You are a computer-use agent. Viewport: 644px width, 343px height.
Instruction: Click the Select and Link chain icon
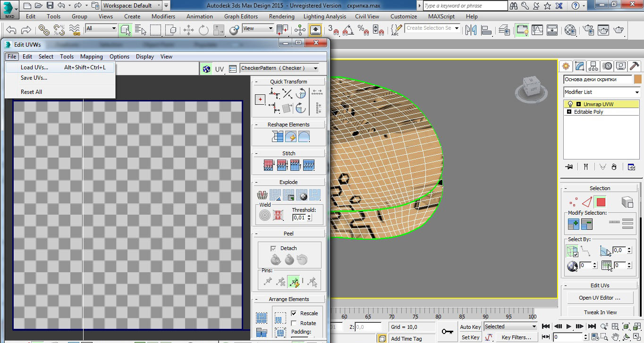(x=44, y=30)
